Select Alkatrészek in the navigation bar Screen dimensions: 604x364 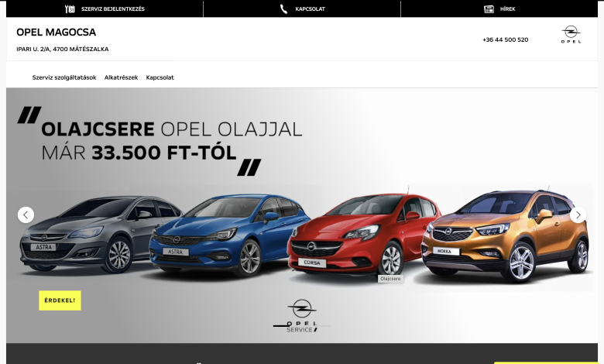point(121,77)
